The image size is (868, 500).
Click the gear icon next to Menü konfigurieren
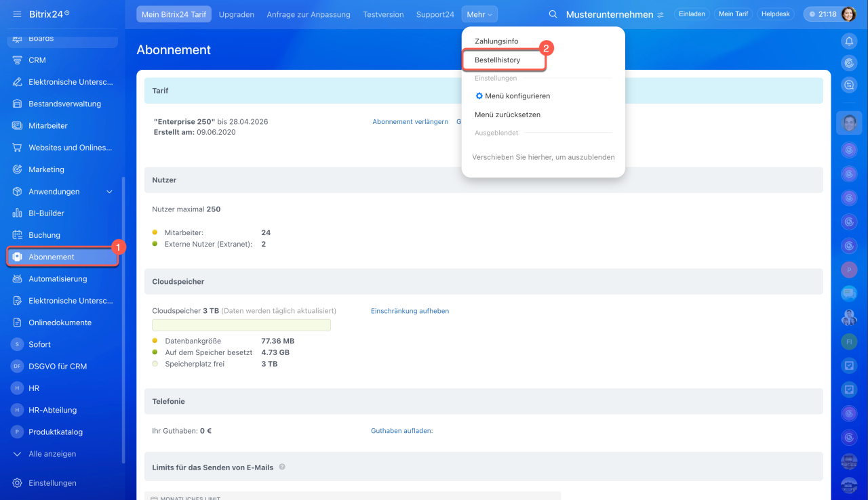pos(479,96)
